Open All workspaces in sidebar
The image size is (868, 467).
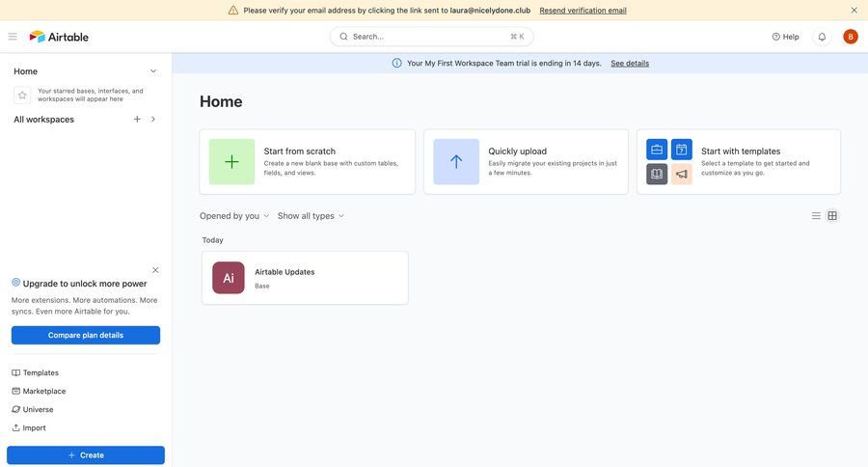coord(43,119)
